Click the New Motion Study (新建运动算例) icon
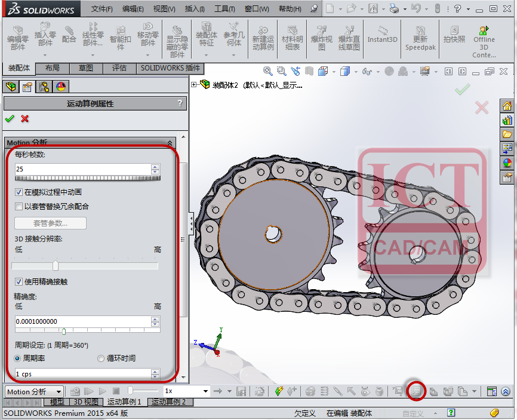 (x=263, y=38)
